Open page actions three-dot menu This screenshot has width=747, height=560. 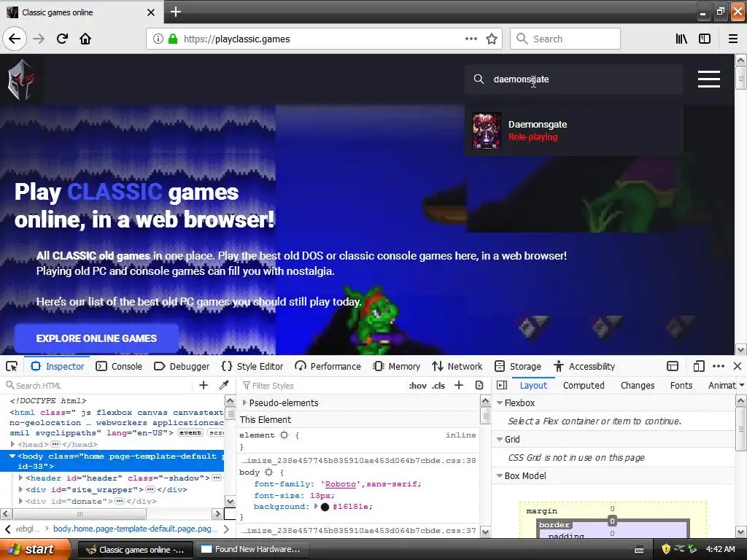click(471, 39)
